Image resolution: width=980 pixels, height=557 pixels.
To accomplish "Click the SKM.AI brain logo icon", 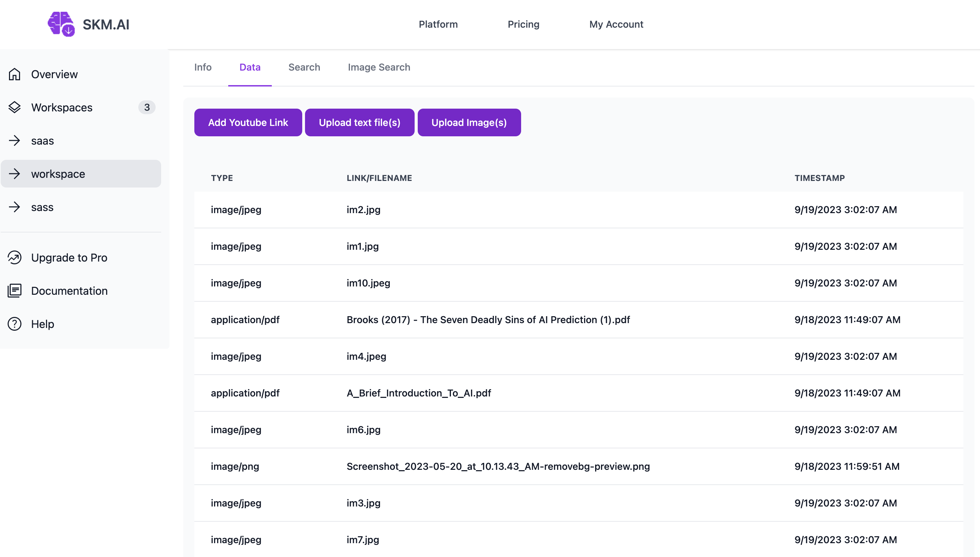I will [x=61, y=24].
